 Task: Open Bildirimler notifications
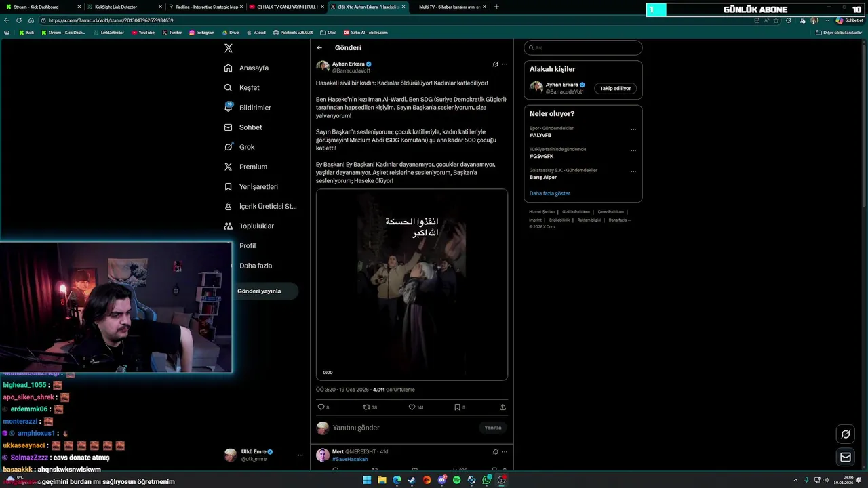point(248,107)
